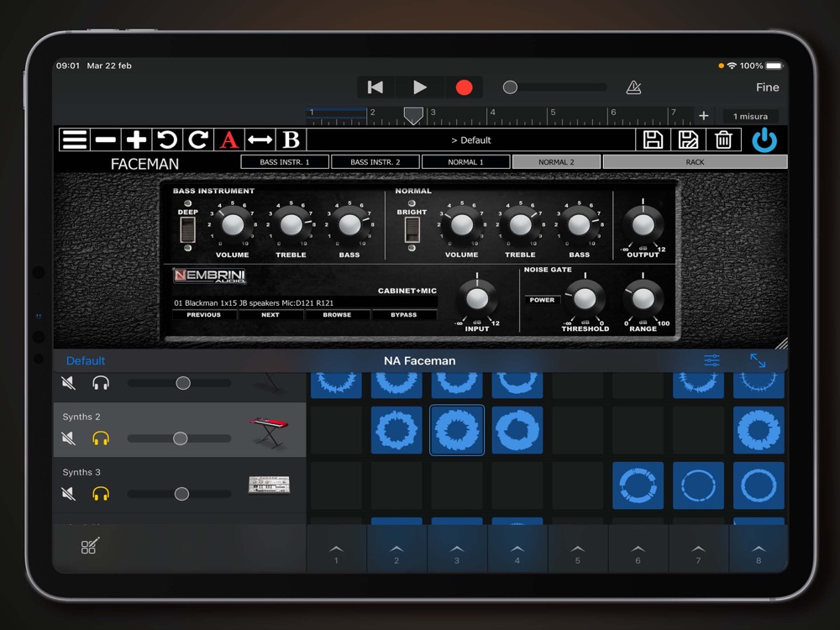Start playback with the Play button
Viewport: 840px width, 630px height.
click(x=420, y=87)
